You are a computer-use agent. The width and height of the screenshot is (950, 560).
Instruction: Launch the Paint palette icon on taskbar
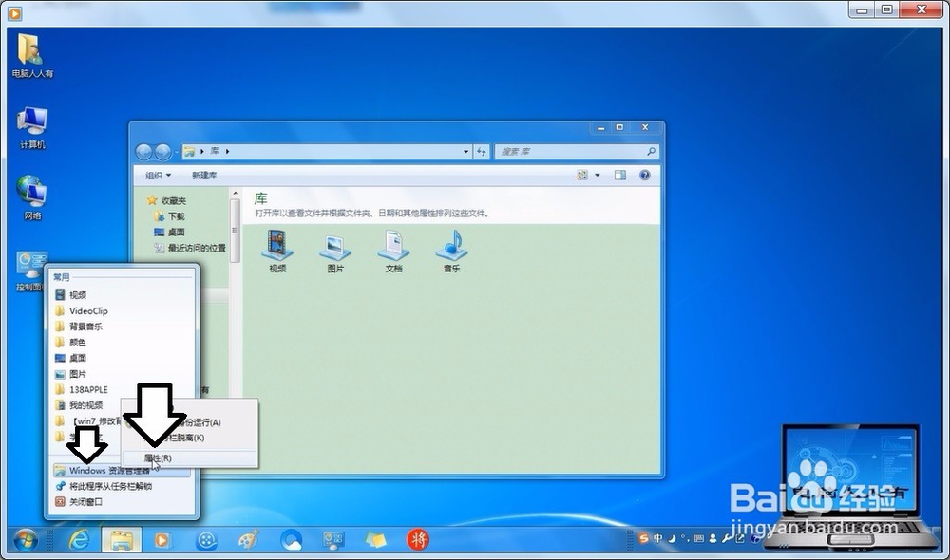tap(248, 539)
